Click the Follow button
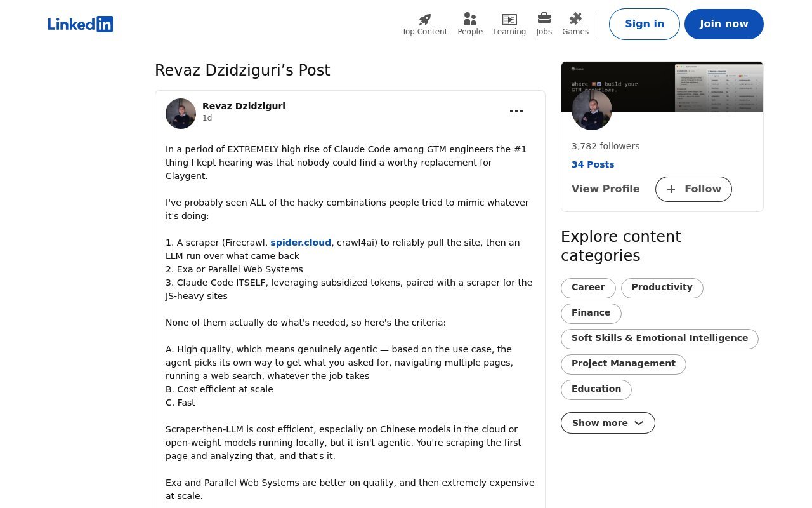The width and height of the screenshot is (812, 508). (x=693, y=189)
